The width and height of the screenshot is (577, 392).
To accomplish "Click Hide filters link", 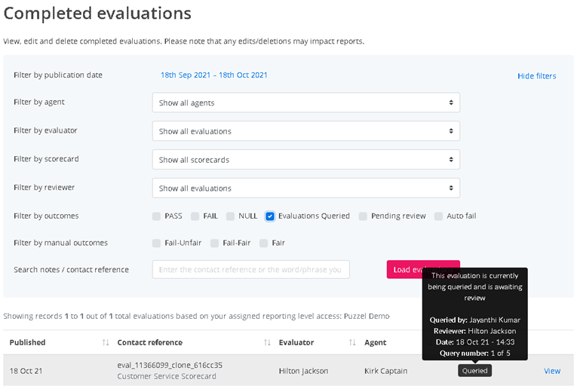I will click(536, 76).
